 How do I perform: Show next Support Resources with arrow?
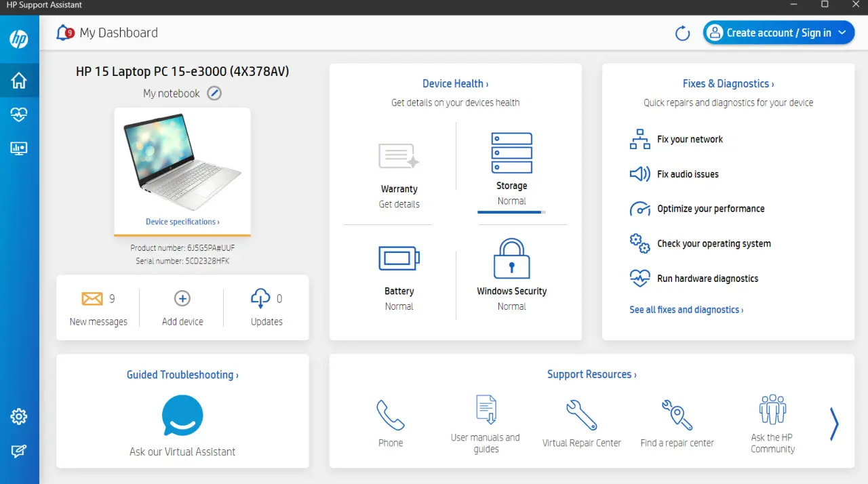click(834, 424)
